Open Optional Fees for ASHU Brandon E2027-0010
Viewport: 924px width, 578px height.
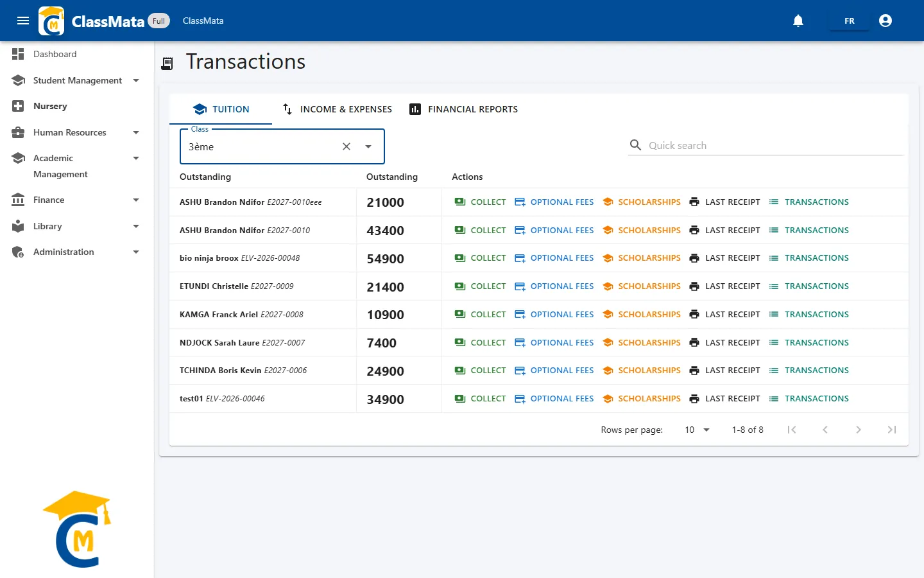click(x=554, y=230)
